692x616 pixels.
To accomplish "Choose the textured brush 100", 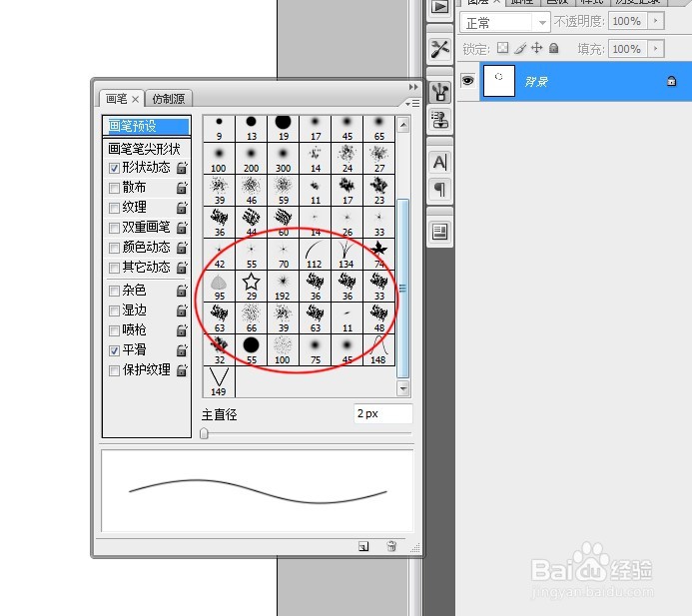I will [283, 349].
